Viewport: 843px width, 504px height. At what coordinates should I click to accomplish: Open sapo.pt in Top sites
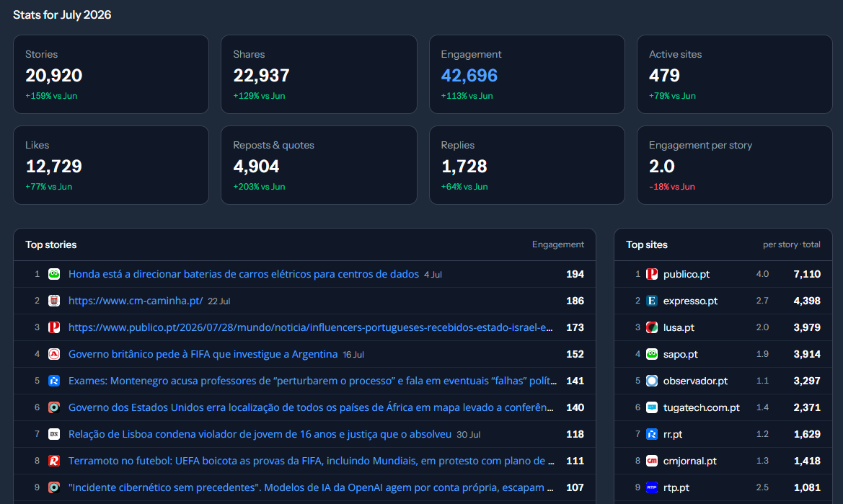tap(680, 354)
